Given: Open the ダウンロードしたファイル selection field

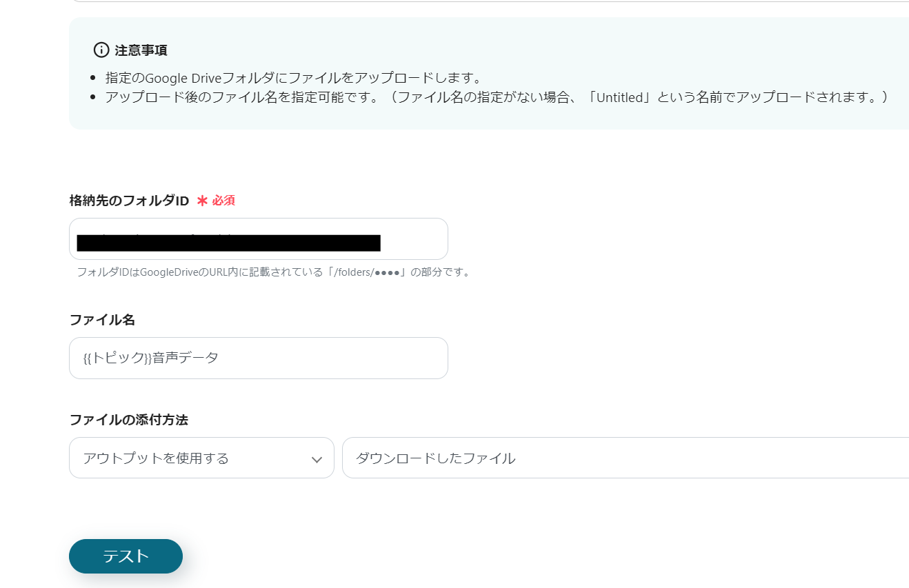Looking at the screenshot, I should [626, 458].
